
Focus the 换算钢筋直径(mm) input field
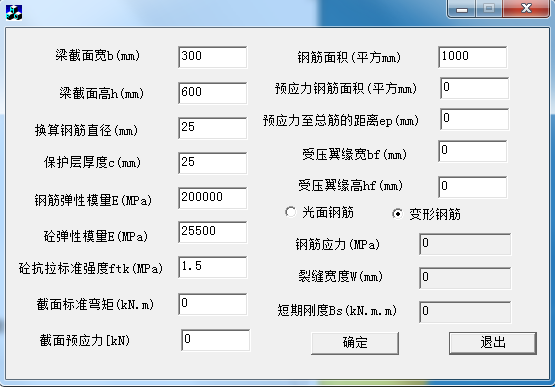pos(213,128)
